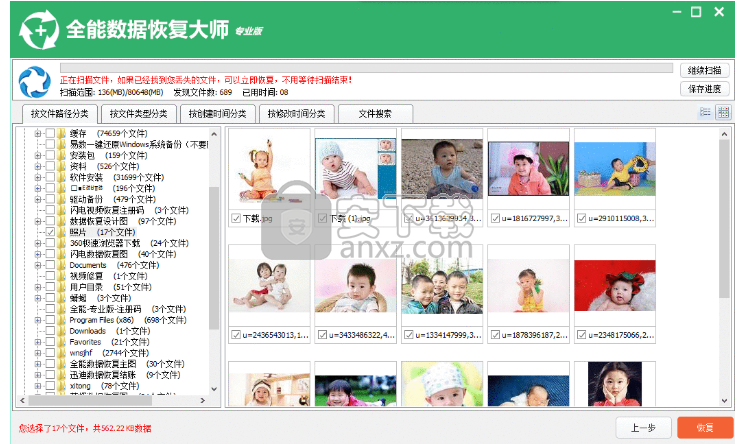
Task: Click folder icon of Program Files (x86) row
Action: [x=62, y=320]
